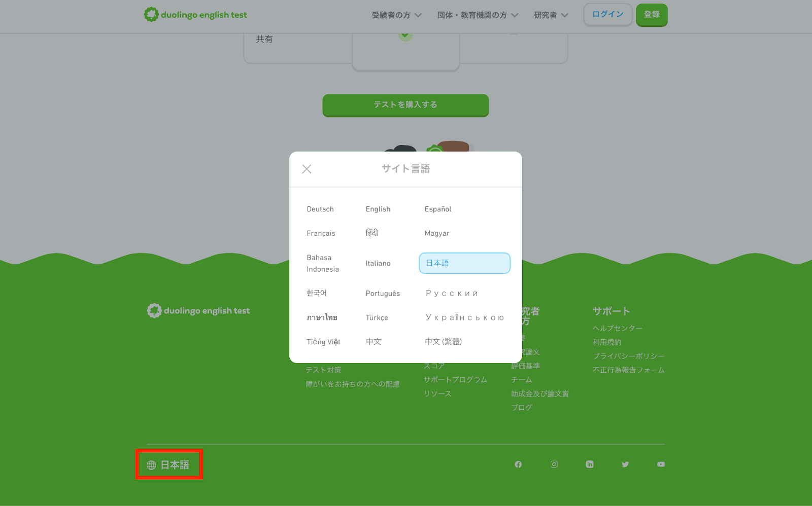Click the テストを購入する button

[405, 105]
